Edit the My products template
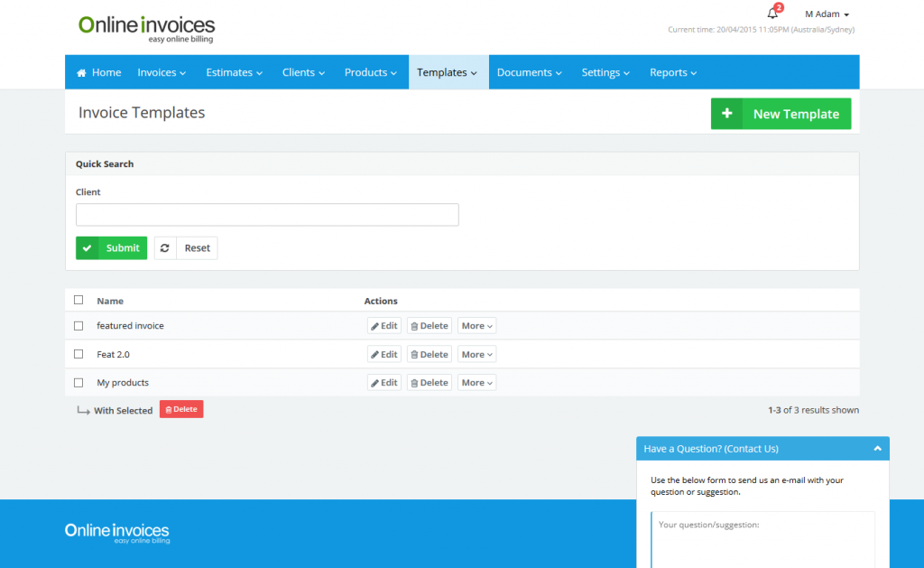Image resolution: width=924 pixels, height=568 pixels. (384, 383)
